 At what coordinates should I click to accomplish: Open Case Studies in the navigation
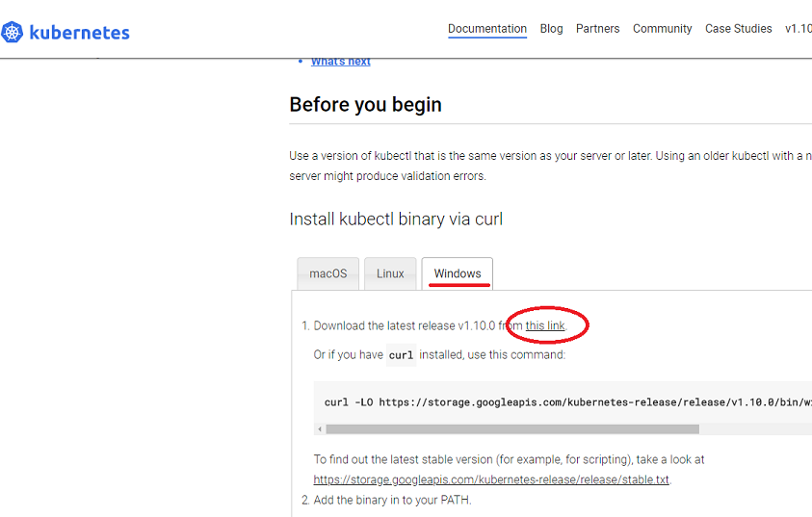(739, 29)
